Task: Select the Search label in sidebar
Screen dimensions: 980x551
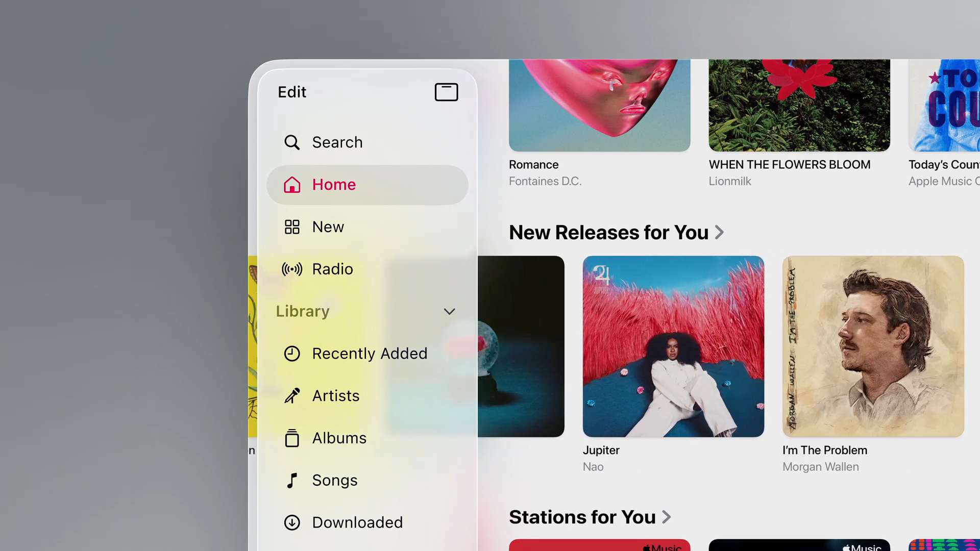Action: 337,142
